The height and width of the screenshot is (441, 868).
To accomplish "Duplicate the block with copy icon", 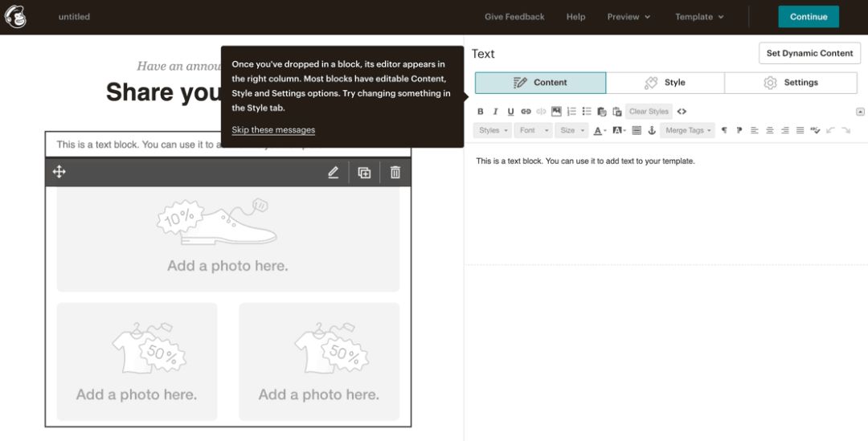I will click(x=364, y=172).
